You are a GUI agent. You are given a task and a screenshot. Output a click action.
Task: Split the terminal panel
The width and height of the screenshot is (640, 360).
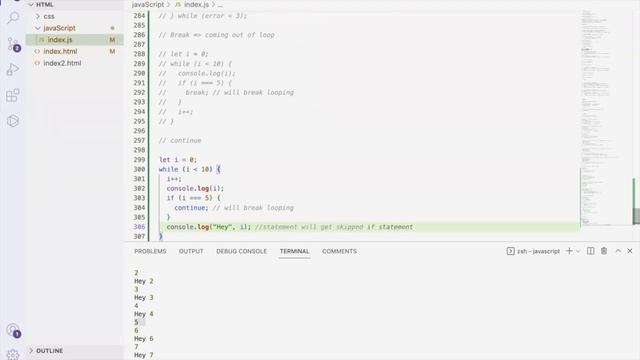(x=591, y=251)
